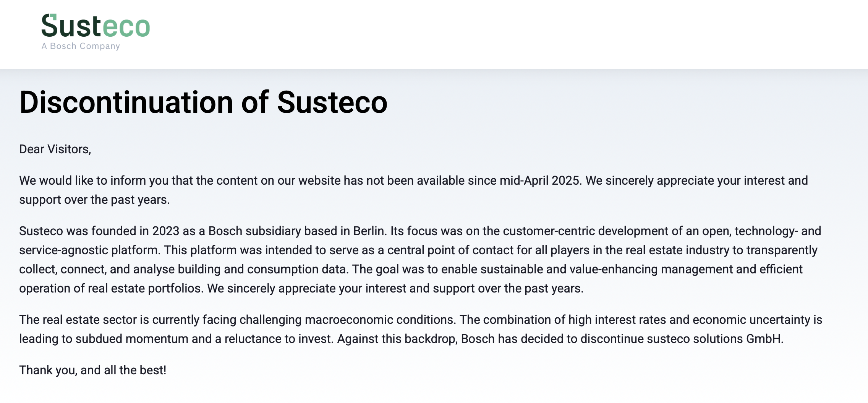Click the Susteco logo in the header

click(x=96, y=32)
